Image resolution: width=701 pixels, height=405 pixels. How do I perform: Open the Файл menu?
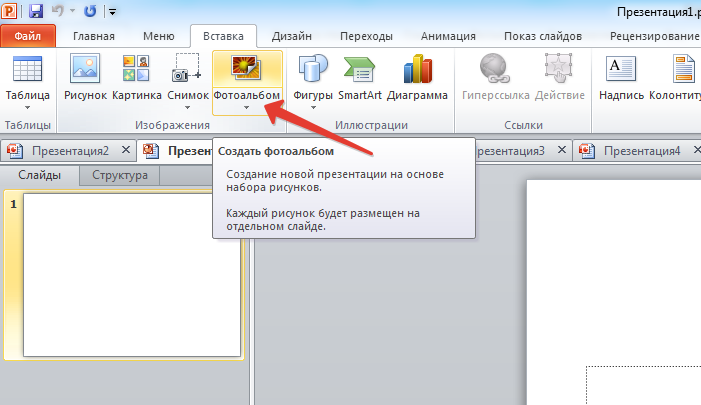tap(27, 37)
